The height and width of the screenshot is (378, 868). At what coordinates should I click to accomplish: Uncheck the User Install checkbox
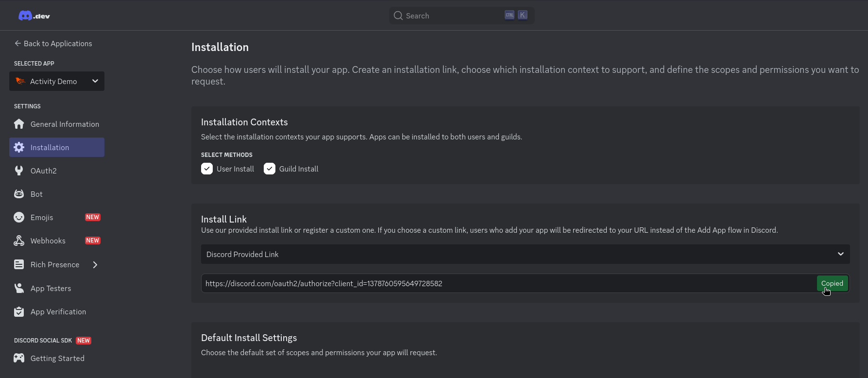[x=207, y=169]
